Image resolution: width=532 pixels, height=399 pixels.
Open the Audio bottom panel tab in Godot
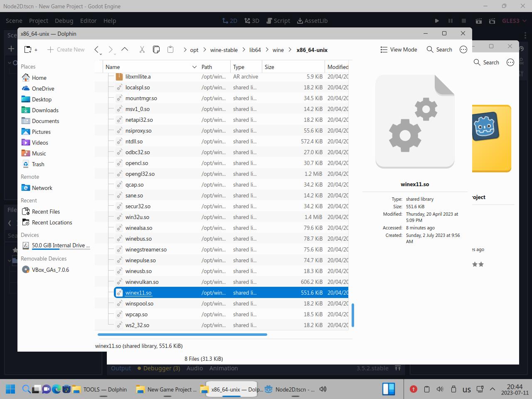(195, 368)
